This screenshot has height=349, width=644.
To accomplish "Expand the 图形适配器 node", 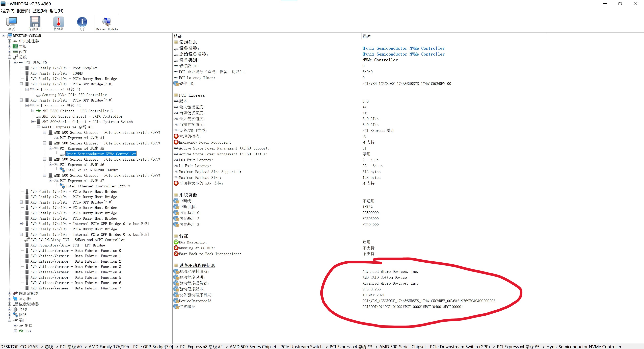I will point(9,293).
